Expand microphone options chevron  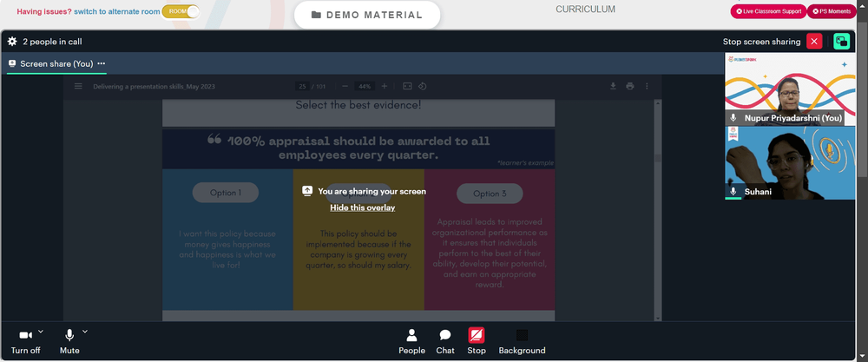point(85,332)
